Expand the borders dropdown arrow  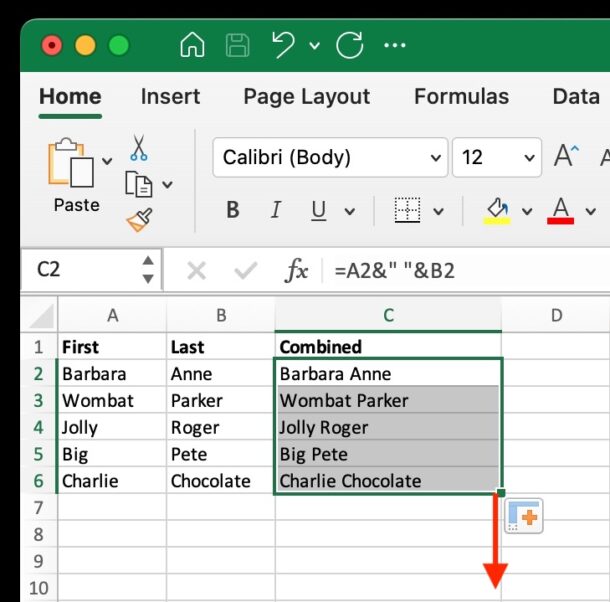[x=438, y=211]
